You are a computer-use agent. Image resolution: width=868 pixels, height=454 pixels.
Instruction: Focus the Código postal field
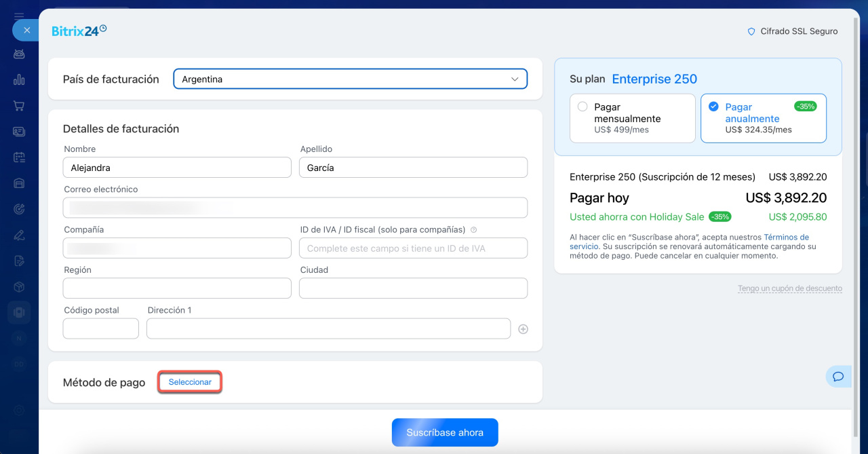(x=101, y=328)
